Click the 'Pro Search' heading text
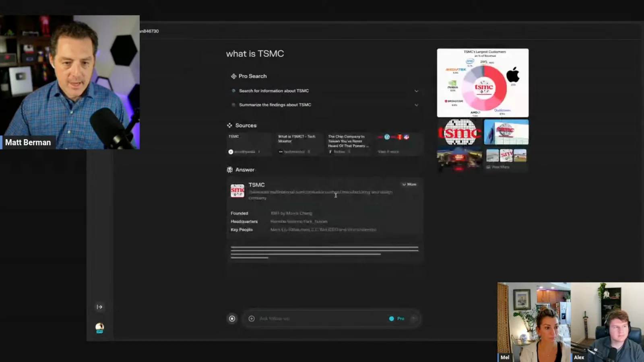This screenshot has width=644, height=362. pyautogui.click(x=252, y=76)
